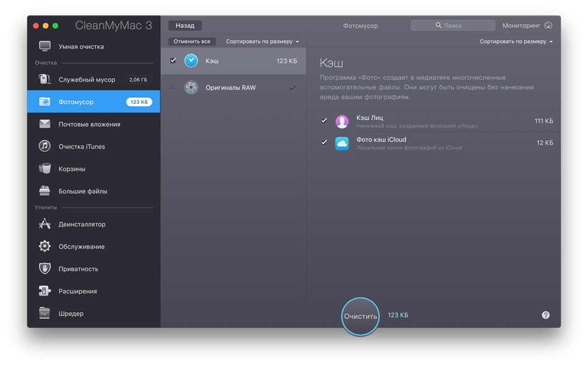The image size is (588, 366).
Task: Click the Кэш heading in detail pane
Action: click(x=331, y=63)
